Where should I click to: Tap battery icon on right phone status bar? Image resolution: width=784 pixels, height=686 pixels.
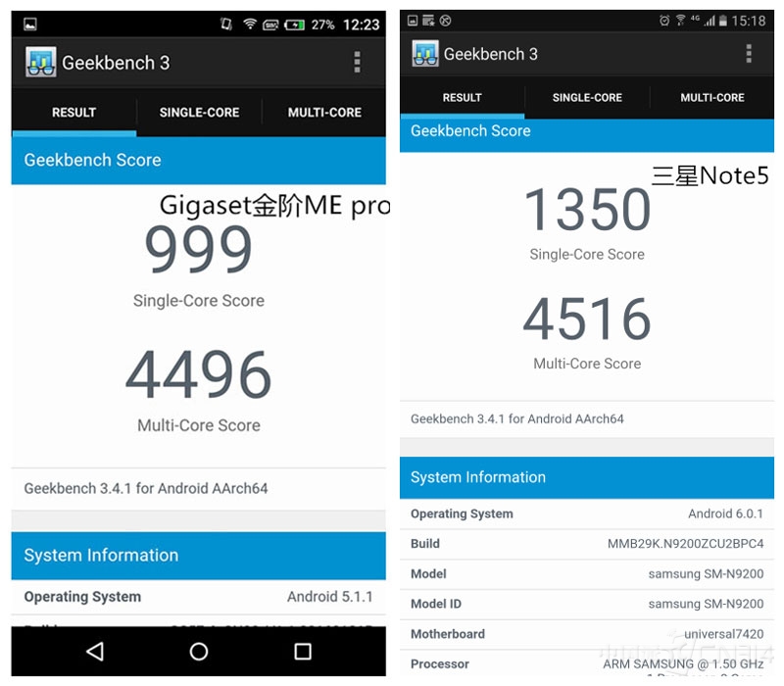tap(722, 21)
